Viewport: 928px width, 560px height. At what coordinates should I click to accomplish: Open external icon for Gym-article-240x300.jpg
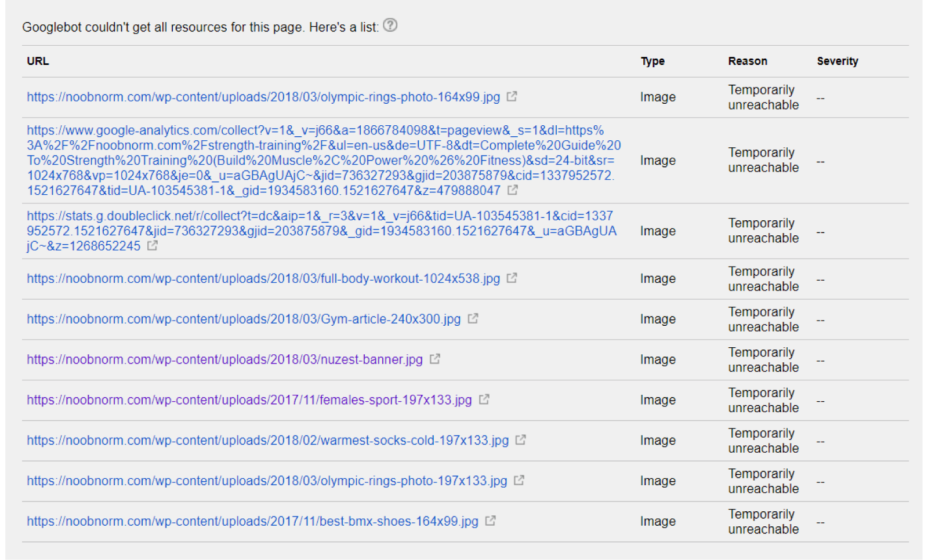[473, 318]
